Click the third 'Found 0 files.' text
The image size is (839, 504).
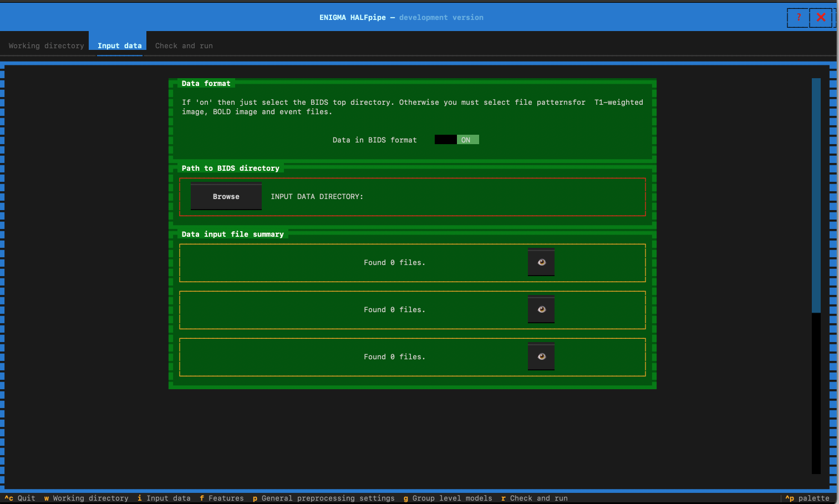395,357
